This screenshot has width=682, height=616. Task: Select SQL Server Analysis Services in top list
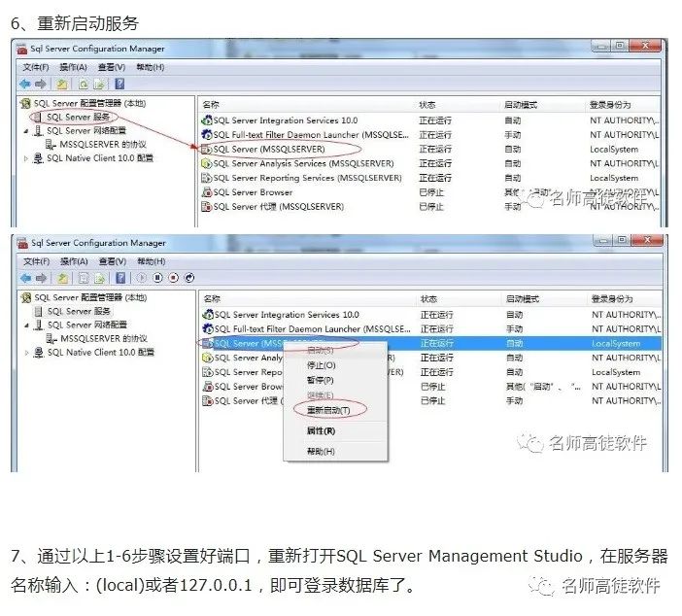point(303,163)
